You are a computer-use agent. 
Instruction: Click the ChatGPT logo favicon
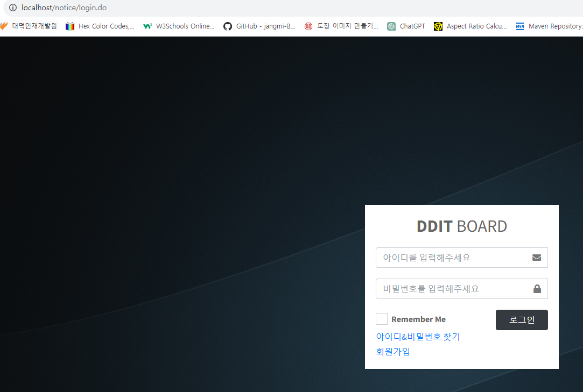391,26
